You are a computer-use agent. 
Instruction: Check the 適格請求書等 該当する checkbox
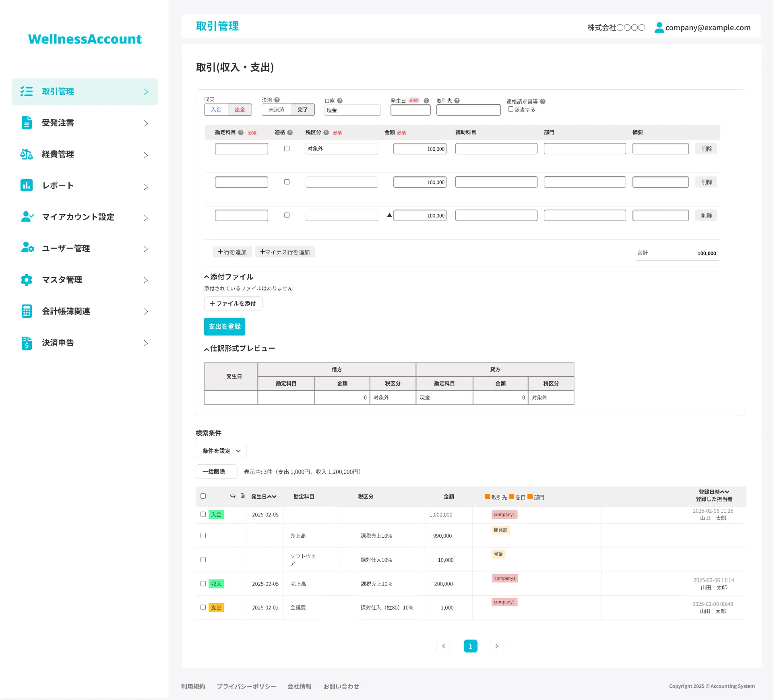coord(511,109)
